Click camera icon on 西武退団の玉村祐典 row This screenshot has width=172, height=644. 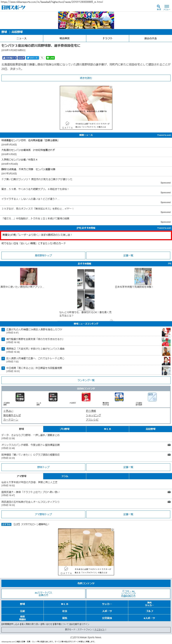pyautogui.click(x=169, y=502)
